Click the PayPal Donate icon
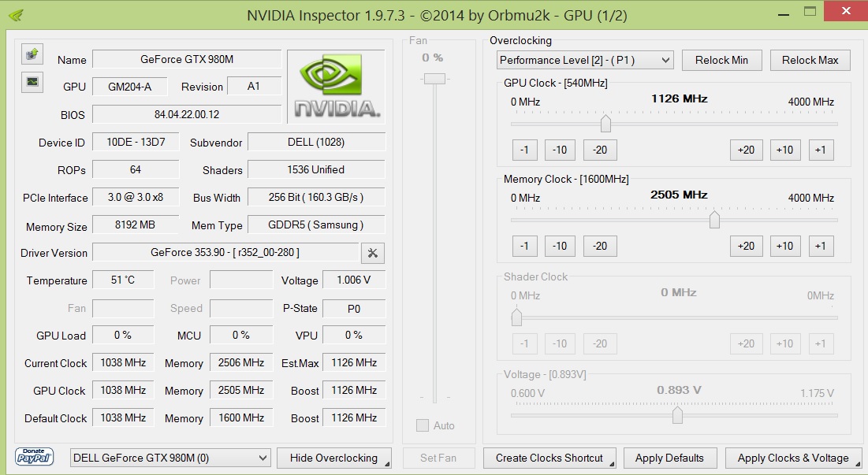 35,457
